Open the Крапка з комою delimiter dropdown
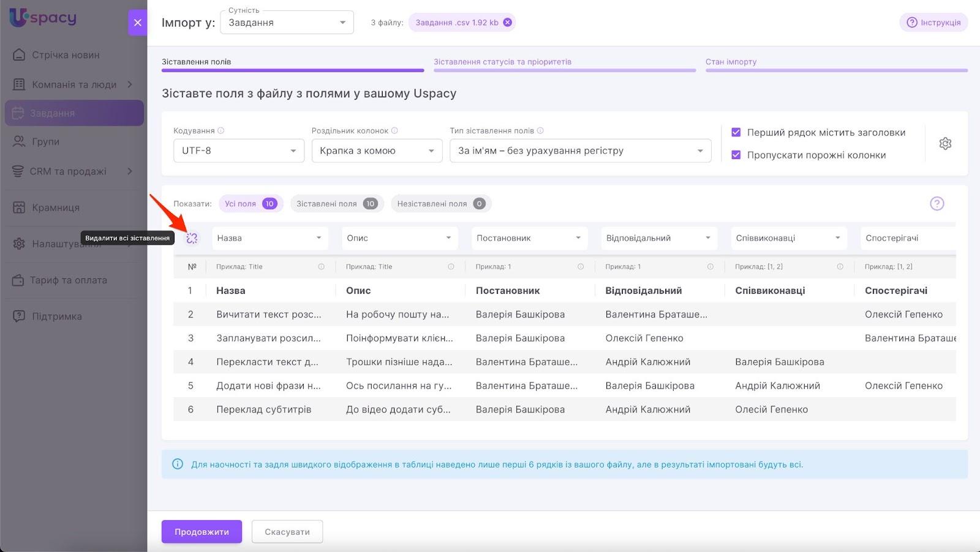The image size is (980, 552). pyautogui.click(x=377, y=151)
